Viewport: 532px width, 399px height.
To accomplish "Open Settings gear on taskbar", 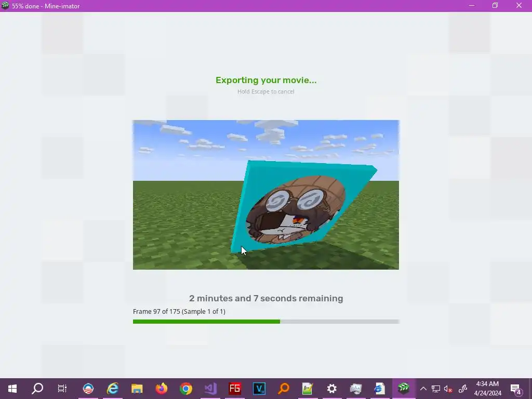I will tap(331, 389).
